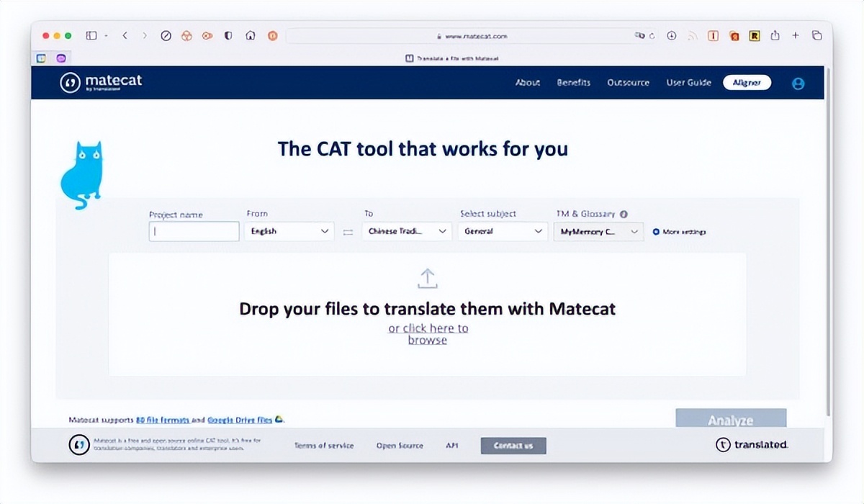Click the Aligner button
Screen dimensions: 864x504
[x=747, y=83]
